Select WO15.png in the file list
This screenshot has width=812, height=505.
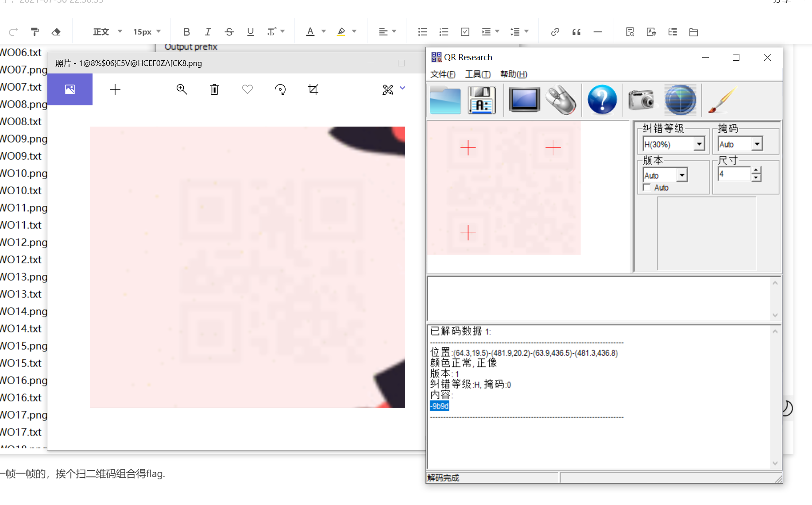(x=24, y=346)
